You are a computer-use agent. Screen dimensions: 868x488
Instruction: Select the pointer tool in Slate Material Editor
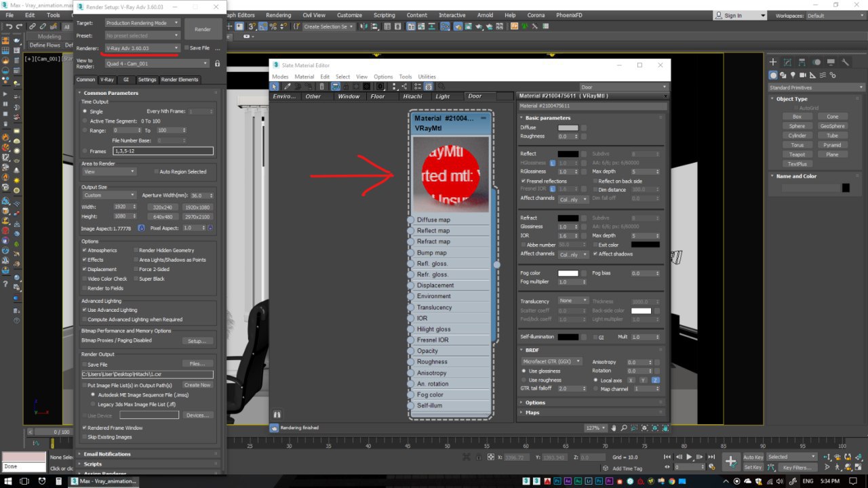274,87
